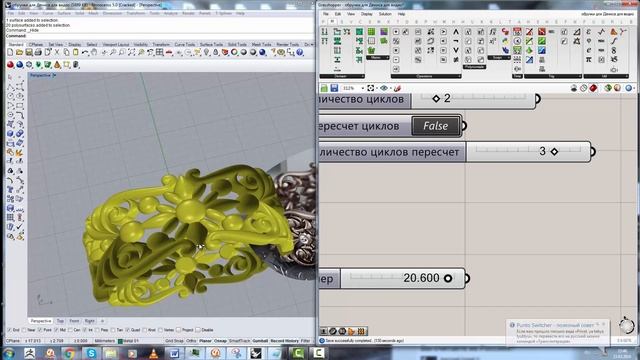Open the Grasshopper zoom percentage dropdown
The height and width of the screenshot is (360, 640).
(362, 88)
